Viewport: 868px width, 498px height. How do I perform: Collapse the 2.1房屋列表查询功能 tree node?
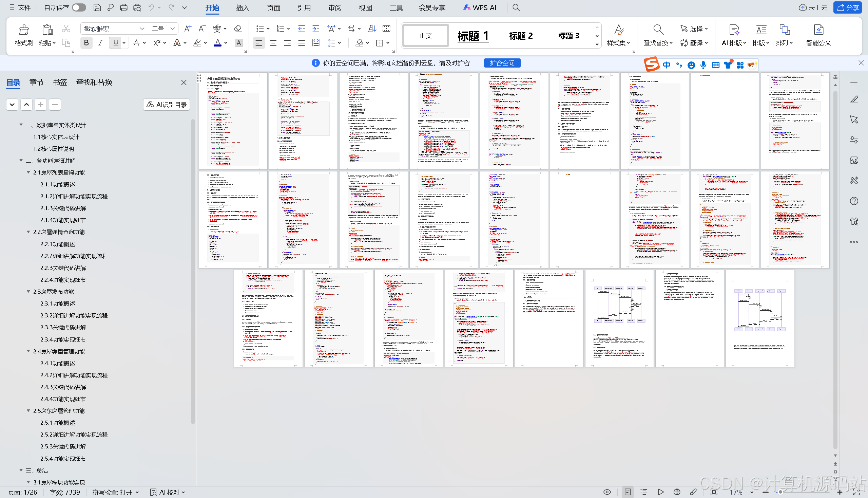(x=28, y=172)
